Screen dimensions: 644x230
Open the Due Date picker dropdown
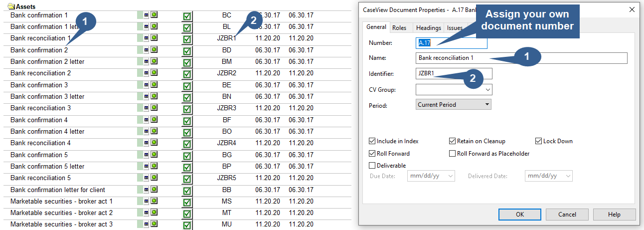tap(451, 176)
